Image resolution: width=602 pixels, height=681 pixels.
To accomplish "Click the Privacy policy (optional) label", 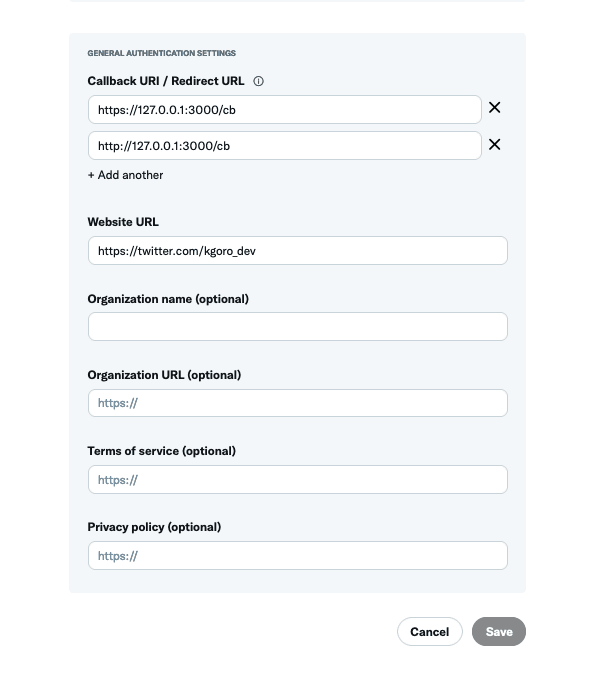I will tap(154, 527).
